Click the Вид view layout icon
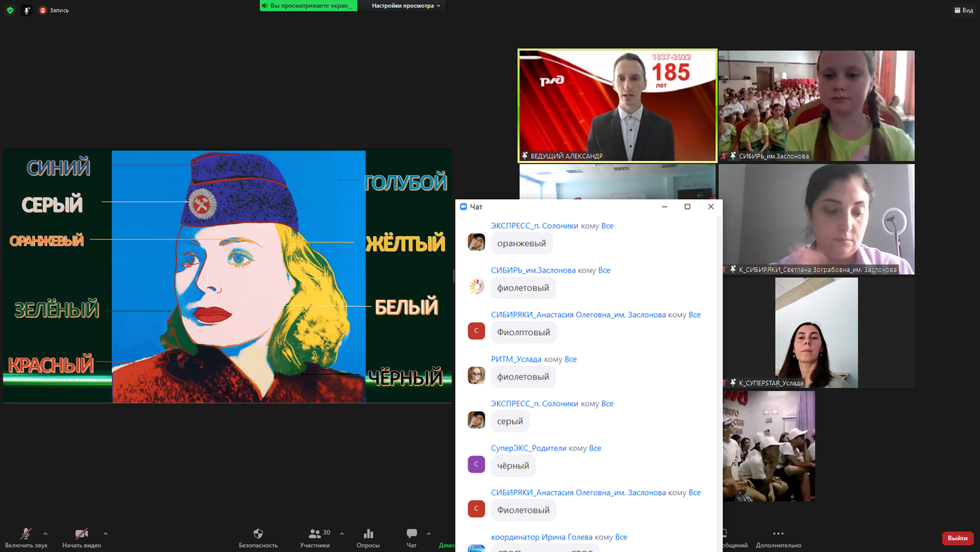Viewport: 980px width, 552px height. (x=962, y=10)
